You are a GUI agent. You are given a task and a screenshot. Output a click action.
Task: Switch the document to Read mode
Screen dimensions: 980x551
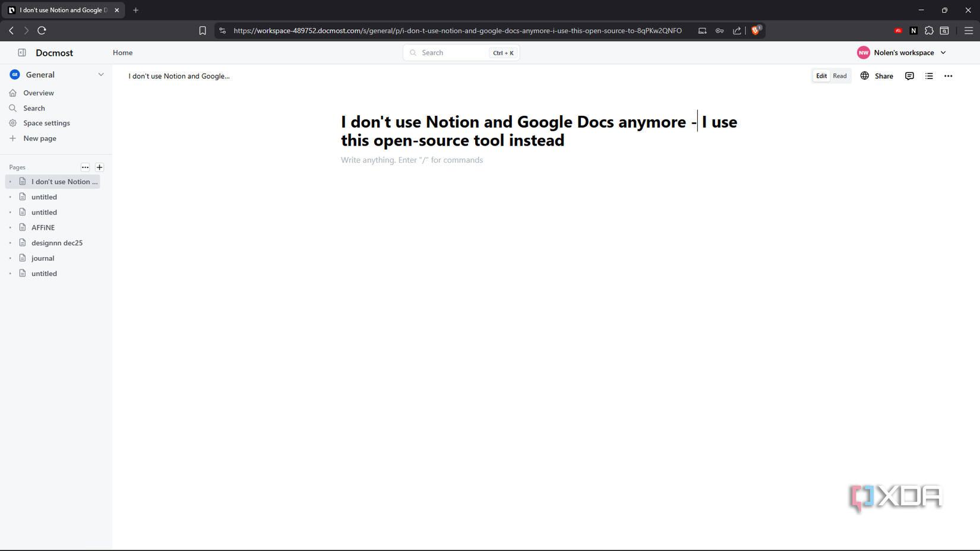[839, 75]
